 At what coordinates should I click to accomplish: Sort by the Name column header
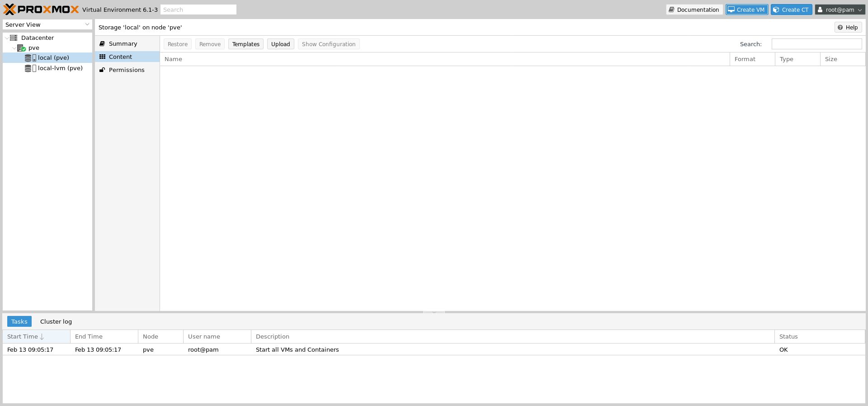pyautogui.click(x=445, y=59)
